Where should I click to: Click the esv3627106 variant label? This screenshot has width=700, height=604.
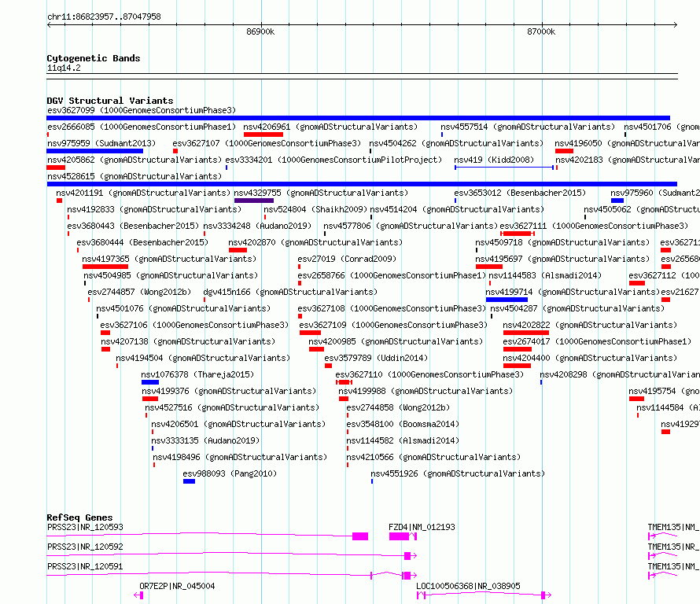click(194, 325)
